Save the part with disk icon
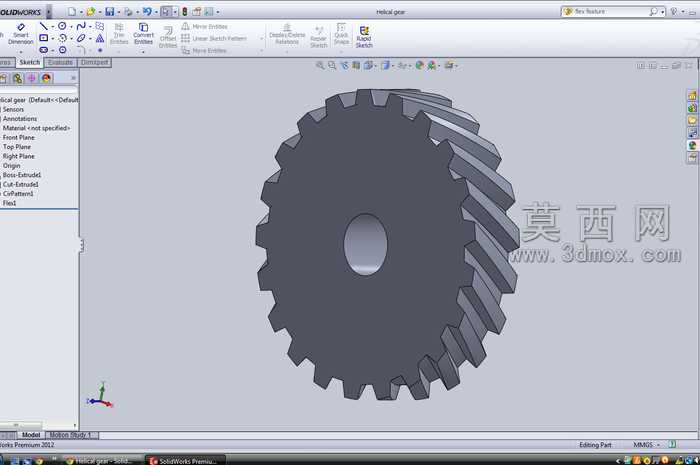This screenshot has width=700, height=465. pos(109,12)
